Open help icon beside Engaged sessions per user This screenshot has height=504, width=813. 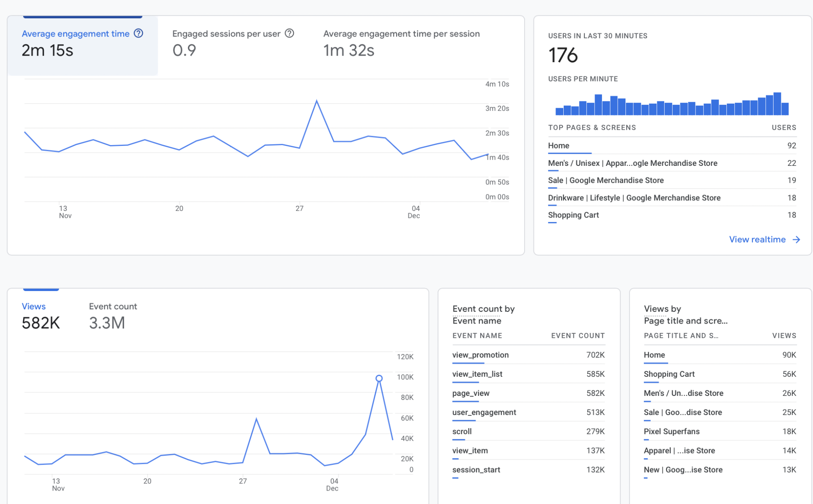click(x=289, y=33)
